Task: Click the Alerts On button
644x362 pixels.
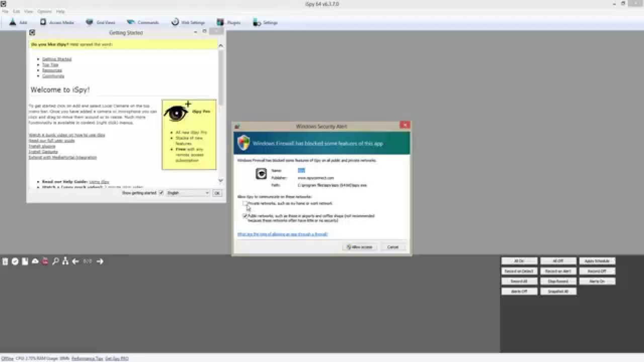Action: point(597,282)
